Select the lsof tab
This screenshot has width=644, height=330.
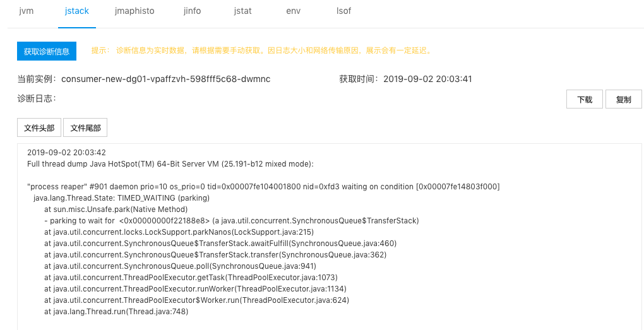[344, 11]
